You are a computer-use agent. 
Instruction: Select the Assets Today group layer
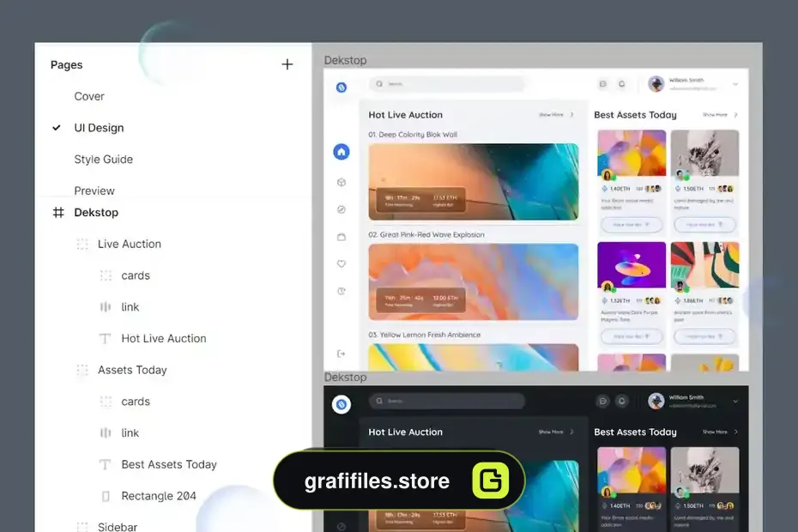[132, 370]
